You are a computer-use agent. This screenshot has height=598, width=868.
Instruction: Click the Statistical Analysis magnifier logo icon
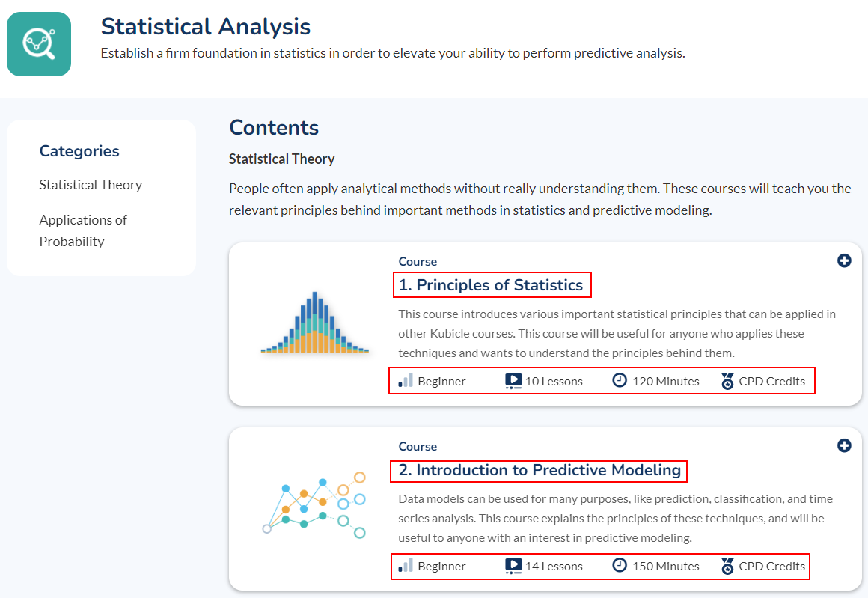tap(39, 43)
